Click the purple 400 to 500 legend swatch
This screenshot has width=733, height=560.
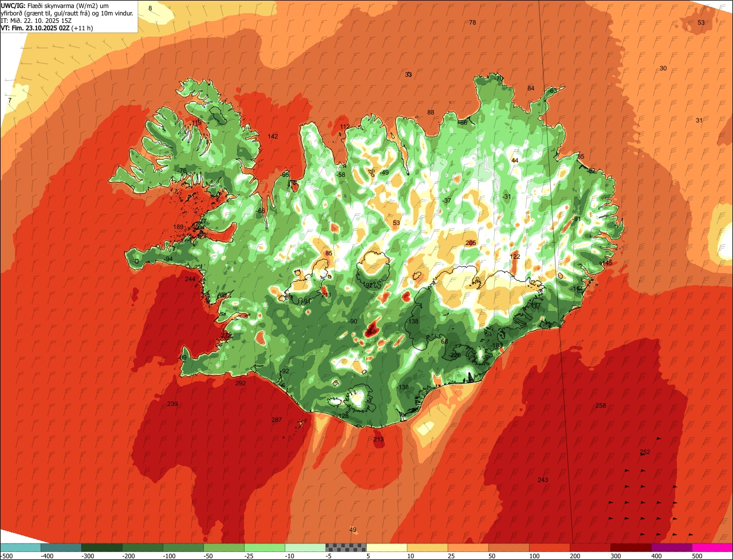tap(672, 547)
